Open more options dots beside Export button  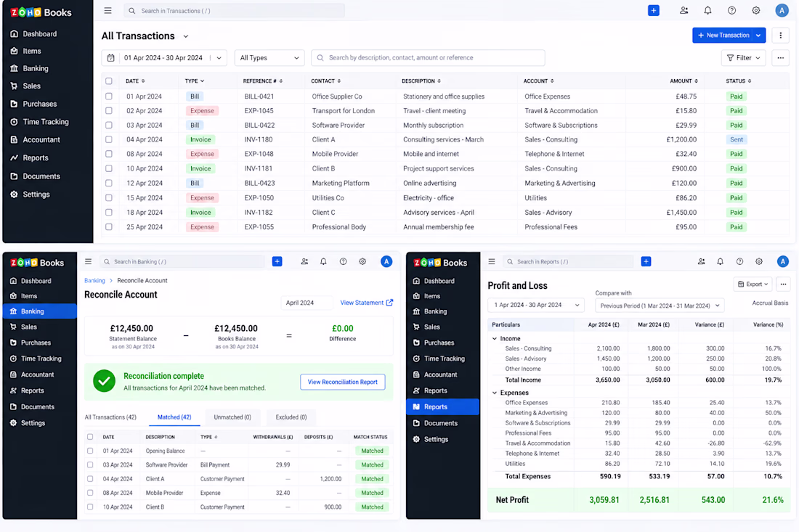[783, 284]
